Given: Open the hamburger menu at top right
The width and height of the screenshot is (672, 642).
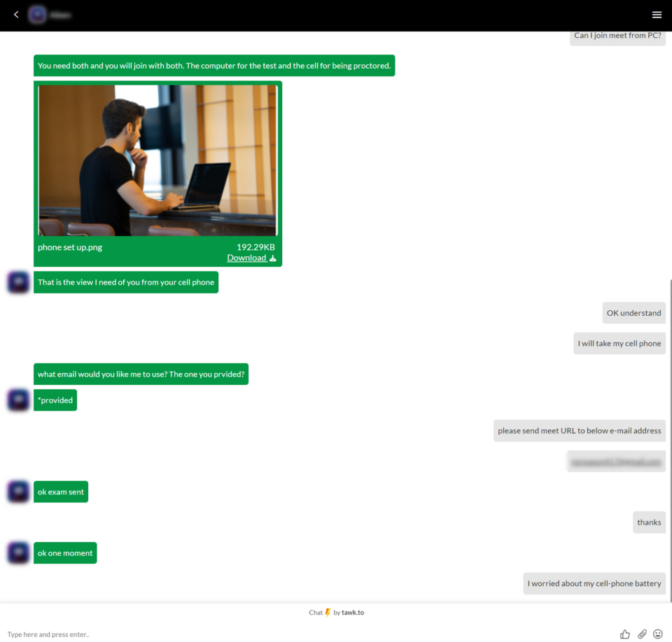Looking at the screenshot, I should [657, 14].
